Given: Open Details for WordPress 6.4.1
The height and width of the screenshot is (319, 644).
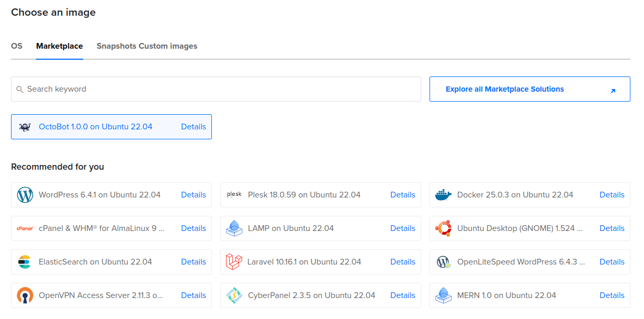Looking at the screenshot, I should [194, 195].
